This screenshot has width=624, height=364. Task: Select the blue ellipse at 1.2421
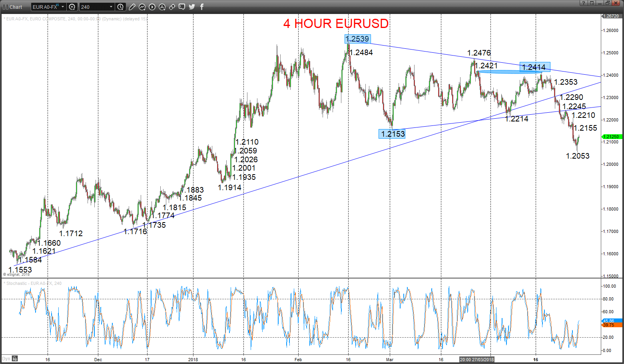pos(510,72)
